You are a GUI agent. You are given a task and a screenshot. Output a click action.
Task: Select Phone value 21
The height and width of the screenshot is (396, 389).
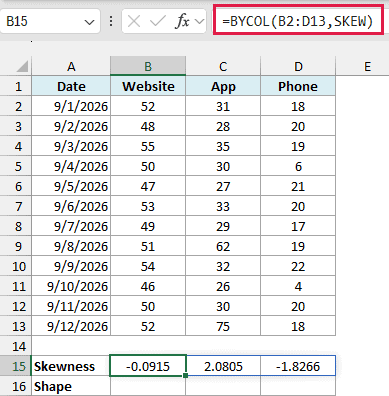point(298,186)
